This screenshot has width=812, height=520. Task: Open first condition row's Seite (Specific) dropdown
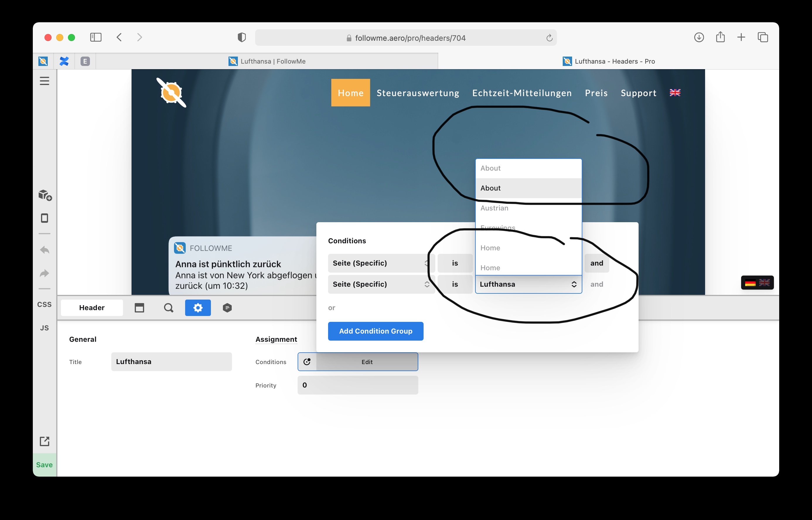[381, 263]
